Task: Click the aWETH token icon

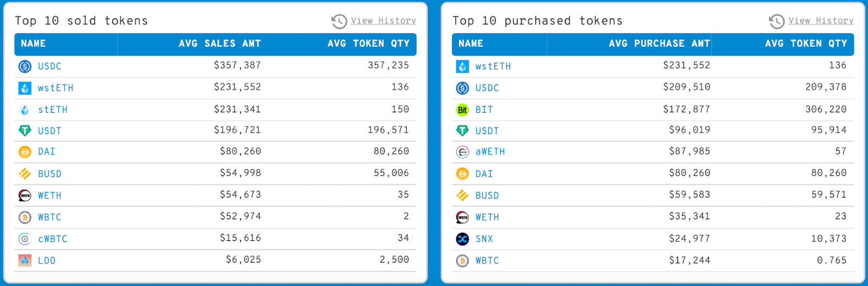Action: coord(462,152)
